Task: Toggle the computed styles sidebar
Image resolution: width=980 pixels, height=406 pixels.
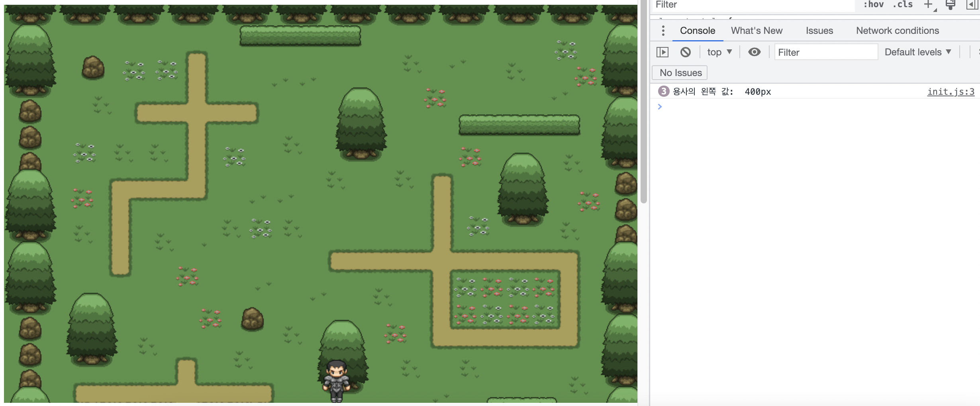Action: point(972,5)
